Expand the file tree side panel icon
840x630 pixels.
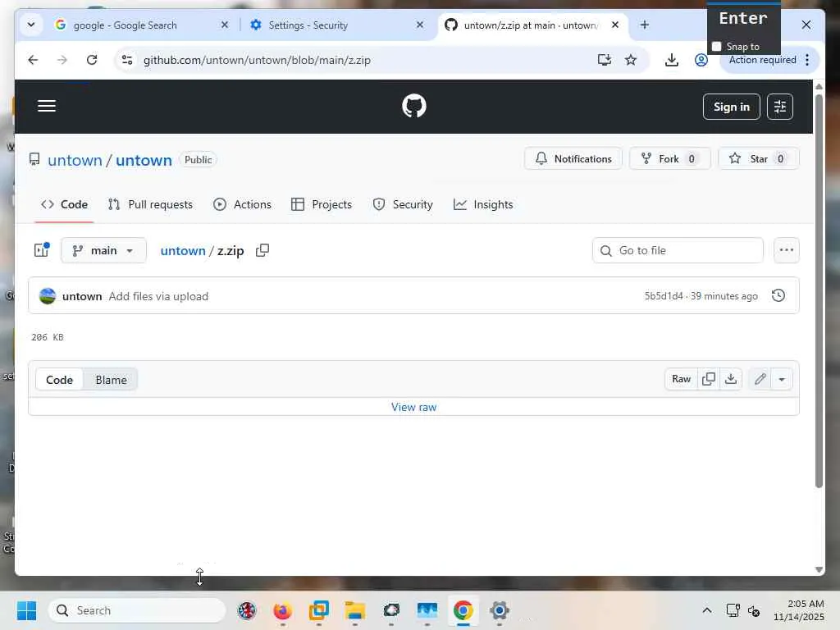[x=42, y=250]
